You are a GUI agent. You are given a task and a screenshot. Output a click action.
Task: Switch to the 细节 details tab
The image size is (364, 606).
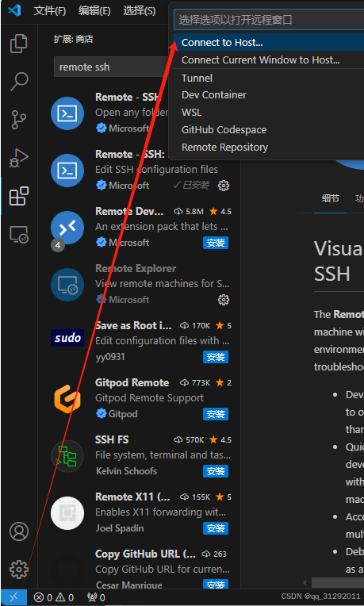[x=331, y=198]
